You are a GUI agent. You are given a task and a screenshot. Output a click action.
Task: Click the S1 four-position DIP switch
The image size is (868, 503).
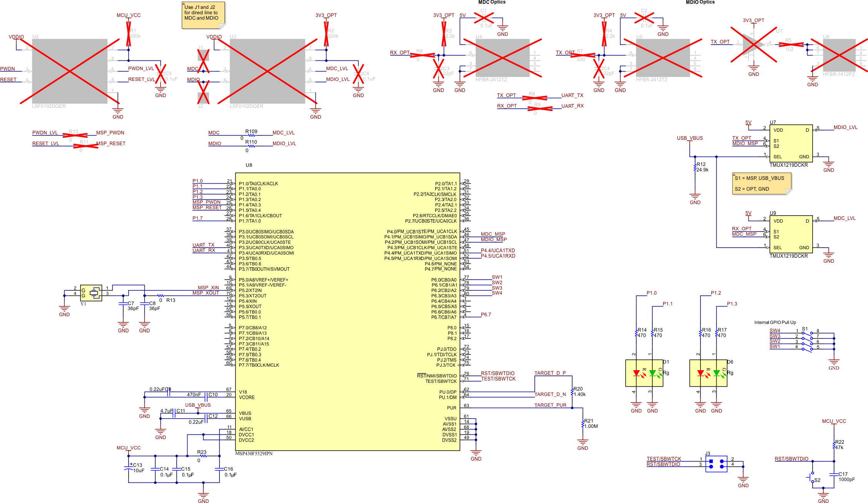807,340
